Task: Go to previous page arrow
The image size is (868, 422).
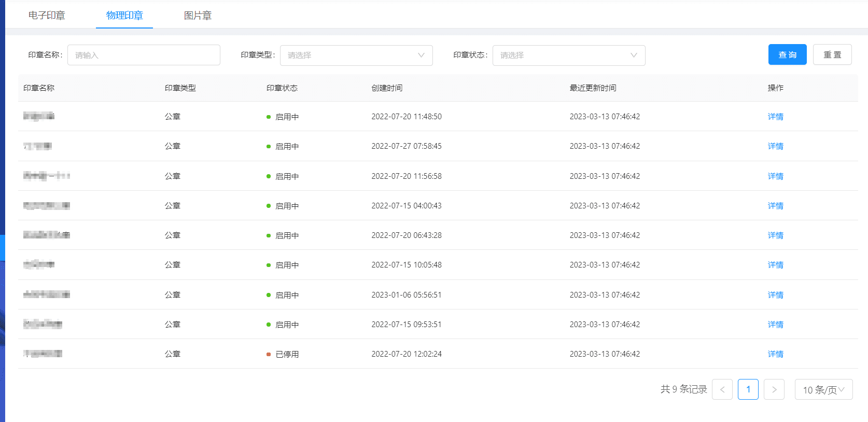Action: (x=722, y=389)
